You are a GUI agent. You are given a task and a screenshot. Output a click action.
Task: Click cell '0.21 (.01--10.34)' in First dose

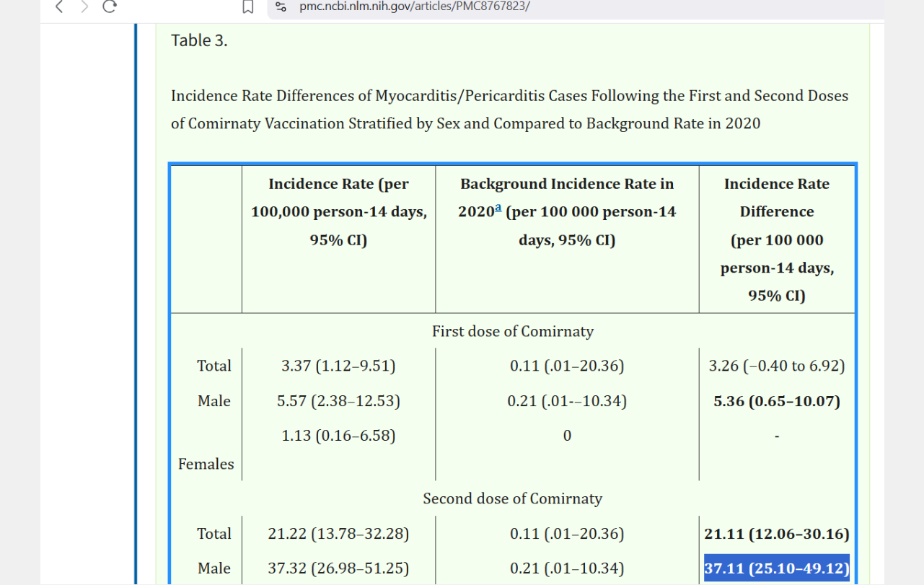(567, 401)
